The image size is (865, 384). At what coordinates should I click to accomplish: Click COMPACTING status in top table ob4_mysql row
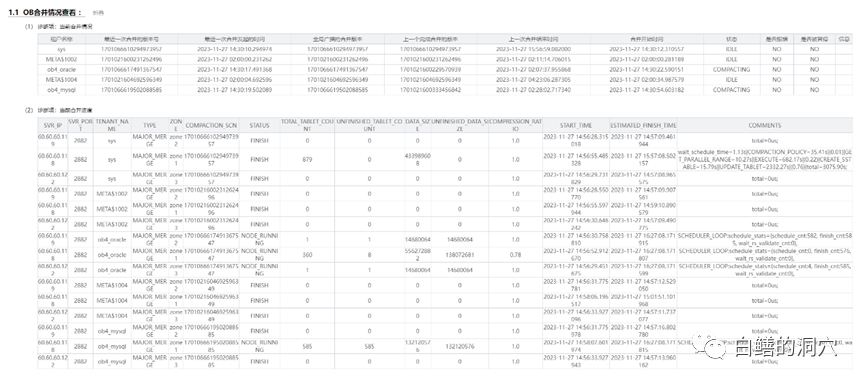pos(731,89)
